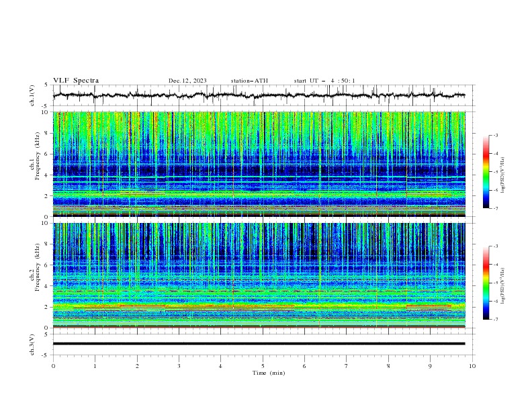Screen dimensions: 532x411
Task: Click the "-3" label on upper color bar
Action: click(x=495, y=135)
